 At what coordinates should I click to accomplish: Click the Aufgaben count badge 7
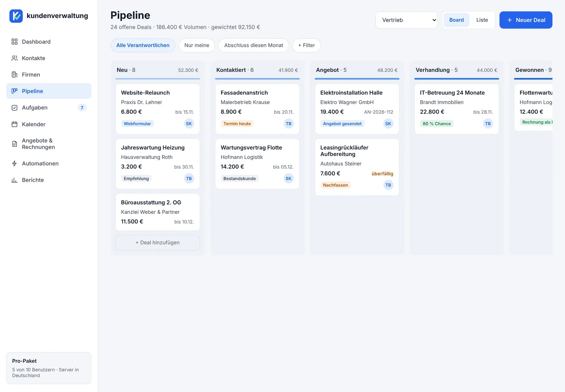tap(82, 108)
